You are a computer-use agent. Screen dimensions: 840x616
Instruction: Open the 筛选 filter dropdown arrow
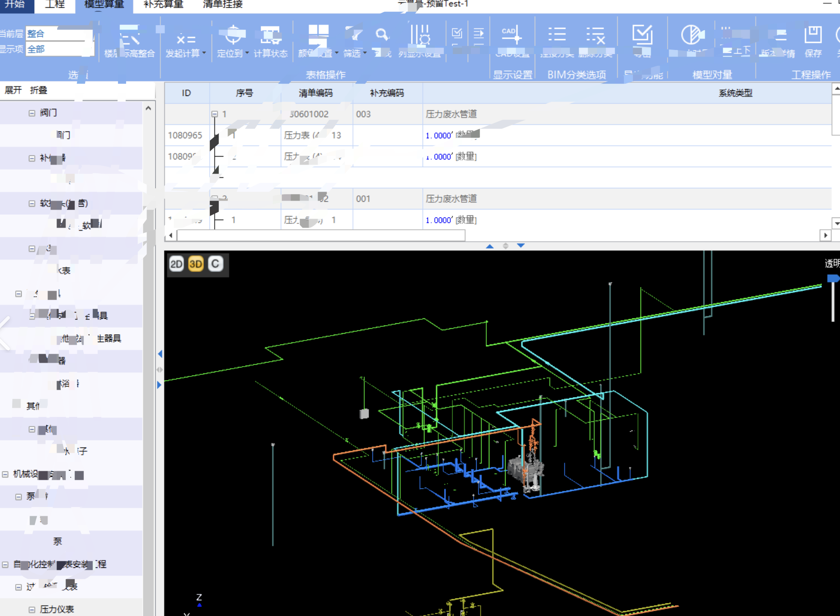coord(365,53)
